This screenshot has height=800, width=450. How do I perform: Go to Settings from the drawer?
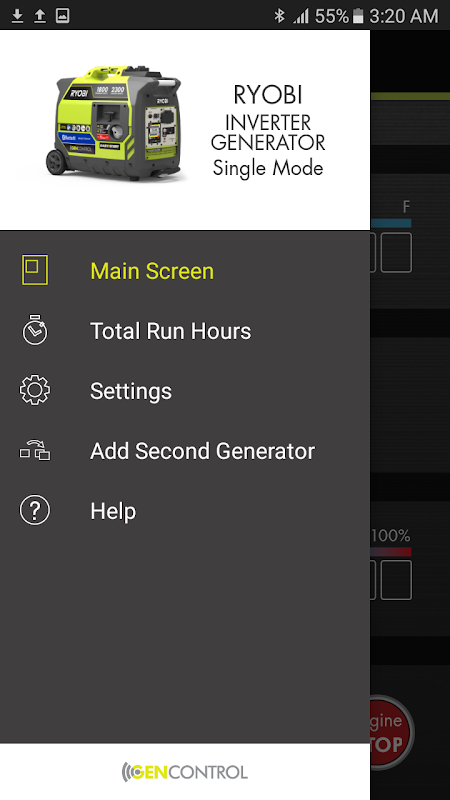[131, 391]
